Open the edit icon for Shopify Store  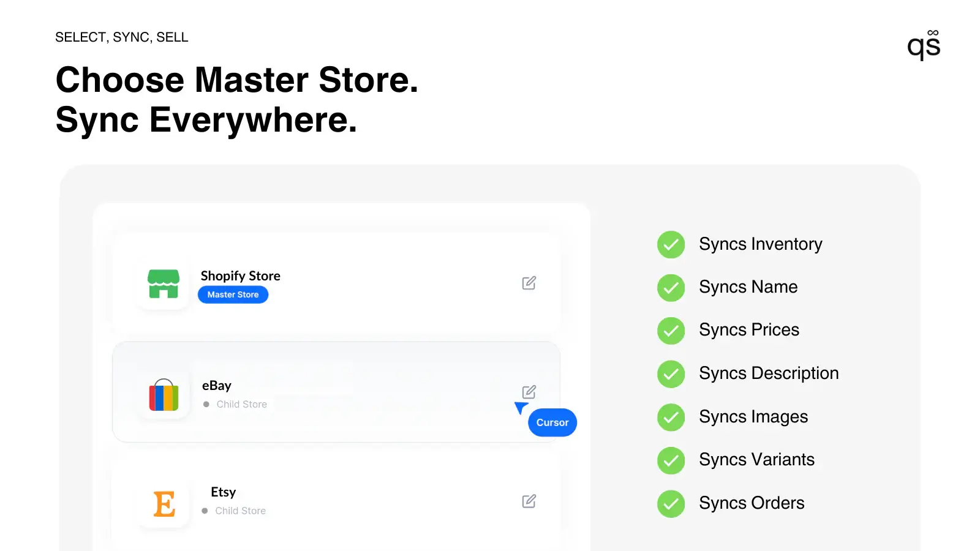click(x=529, y=282)
